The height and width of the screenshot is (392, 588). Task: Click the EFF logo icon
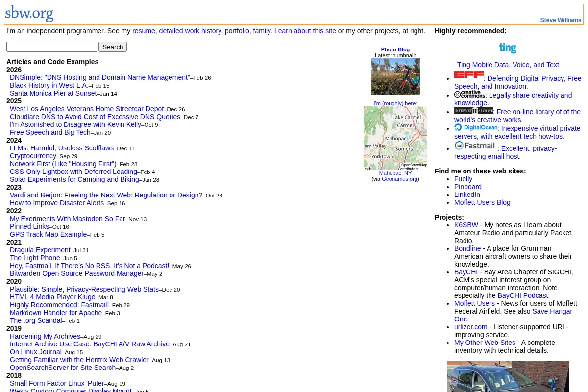pyautogui.click(x=469, y=74)
